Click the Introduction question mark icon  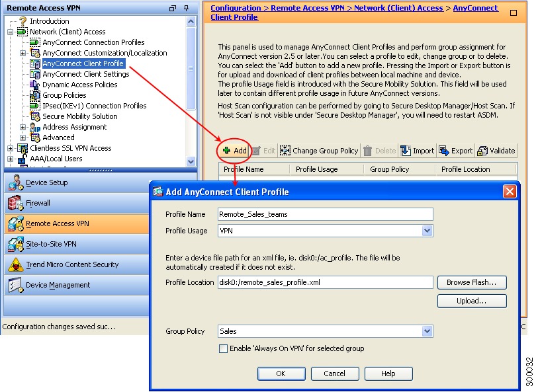[22, 21]
